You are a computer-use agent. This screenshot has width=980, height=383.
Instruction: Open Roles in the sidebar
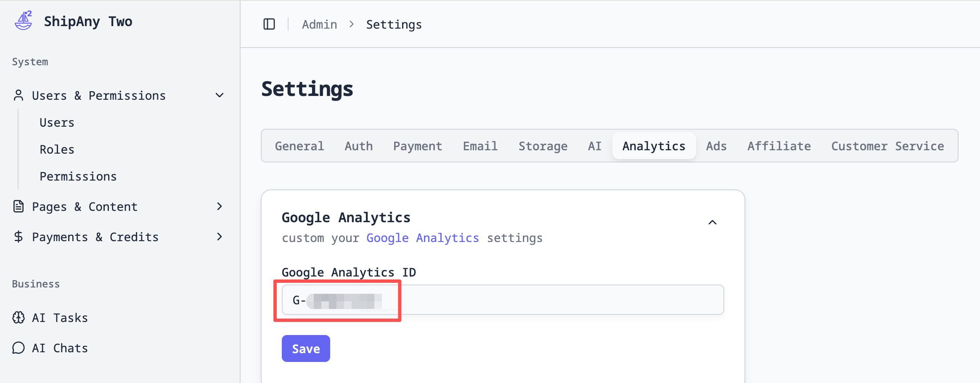[57, 149]
